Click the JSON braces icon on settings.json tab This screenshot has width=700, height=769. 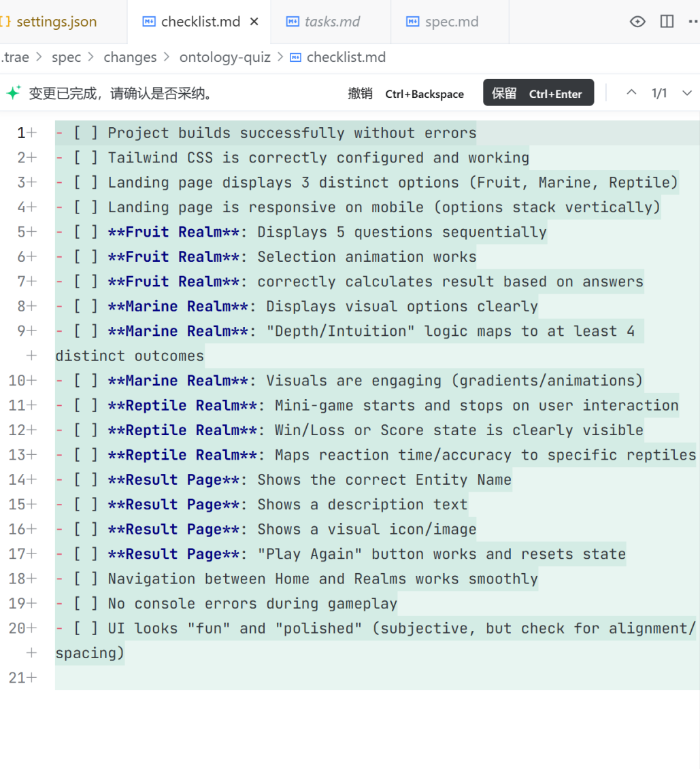pos(6,22)
